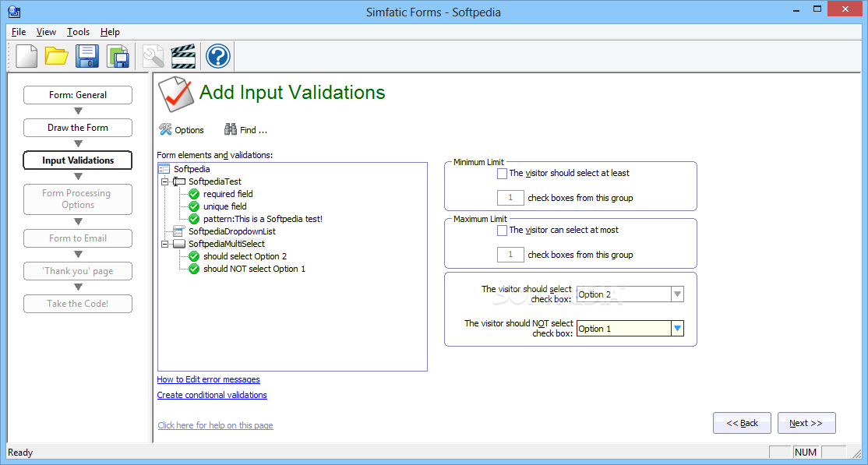Click green check beside should select Option 2
This screenshot has height=465, width=868.
(x=194, y=256)
